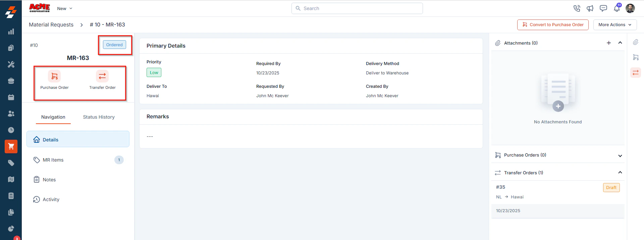Screen dimensions: 644x240
Task: Click the Required By date 10/23/2025
Action: [x=268, y=73]
